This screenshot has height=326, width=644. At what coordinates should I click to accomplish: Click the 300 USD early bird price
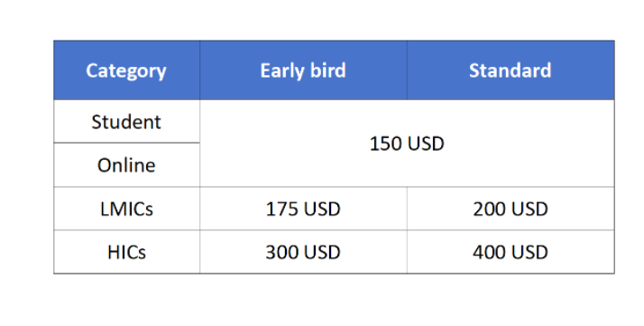(x=304, y=252)
